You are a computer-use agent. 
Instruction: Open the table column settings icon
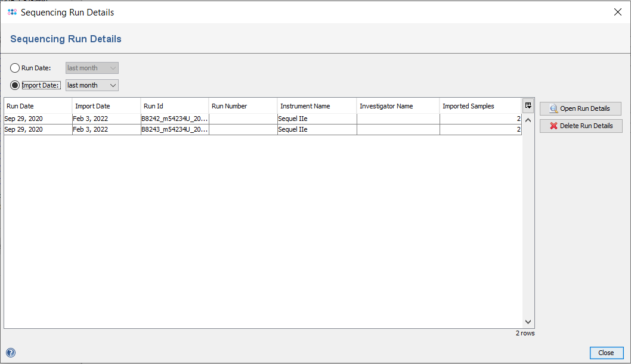click(x=528, y=105)
